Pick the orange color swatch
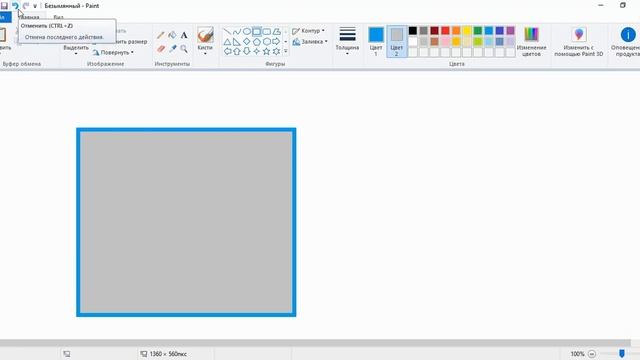 pyautogui.click(x=456, y=31)
